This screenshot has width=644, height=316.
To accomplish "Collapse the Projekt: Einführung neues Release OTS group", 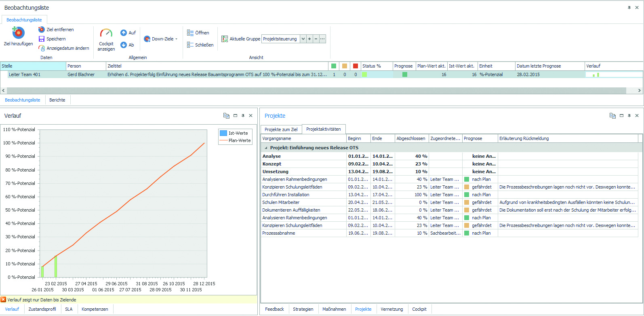I will pyautogui.click(x=266, y=148).
